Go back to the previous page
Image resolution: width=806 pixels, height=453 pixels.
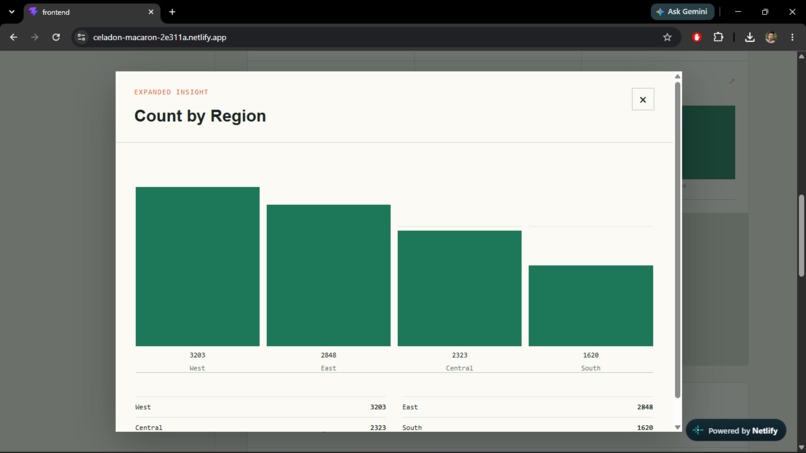point(13,37)
